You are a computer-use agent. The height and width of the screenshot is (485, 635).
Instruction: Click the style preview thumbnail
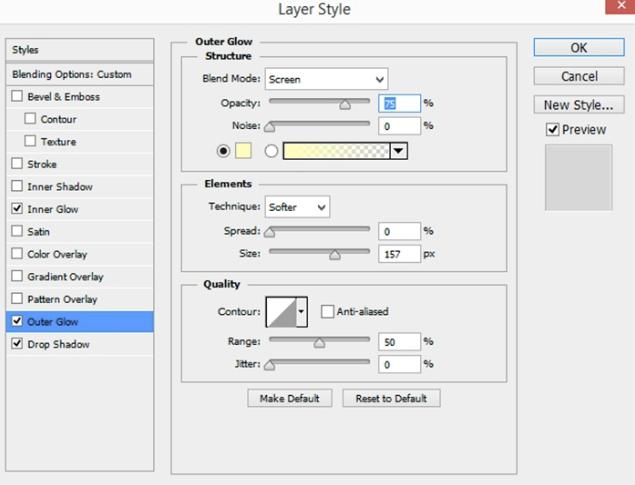click(x=578, y=177)
